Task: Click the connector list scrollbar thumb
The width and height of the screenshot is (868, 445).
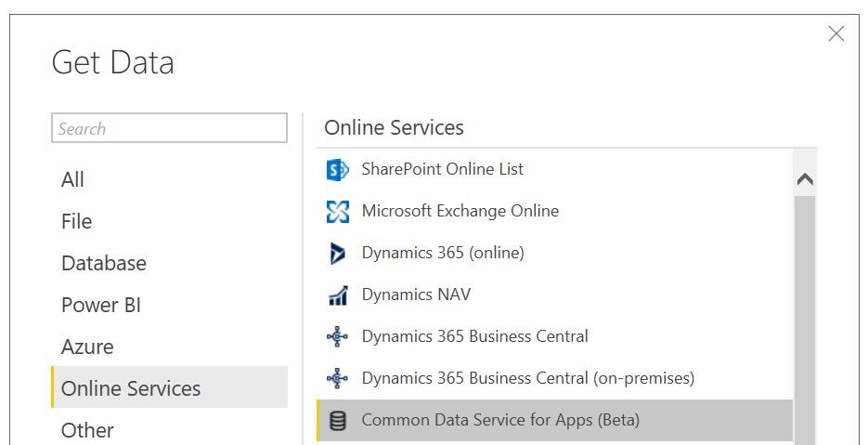Action: click(x=805, y=321)
